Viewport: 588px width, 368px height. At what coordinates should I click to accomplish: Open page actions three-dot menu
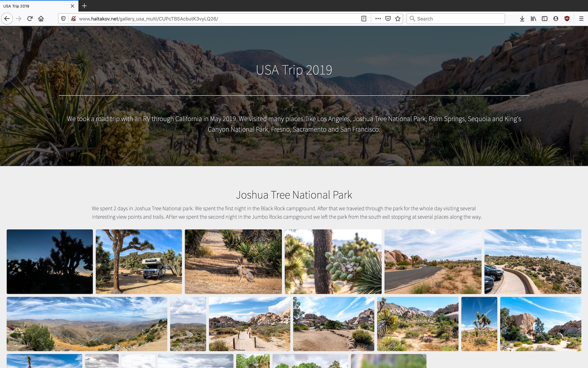[378, 19]
